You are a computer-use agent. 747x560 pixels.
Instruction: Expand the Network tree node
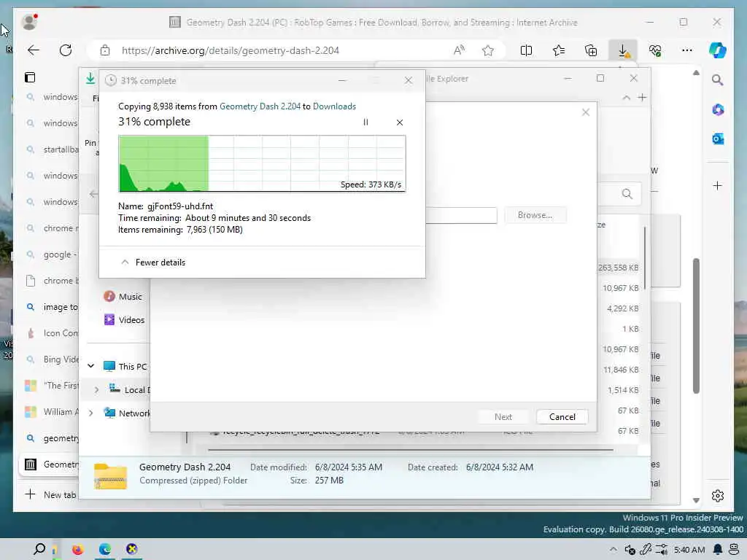(90, 413)
